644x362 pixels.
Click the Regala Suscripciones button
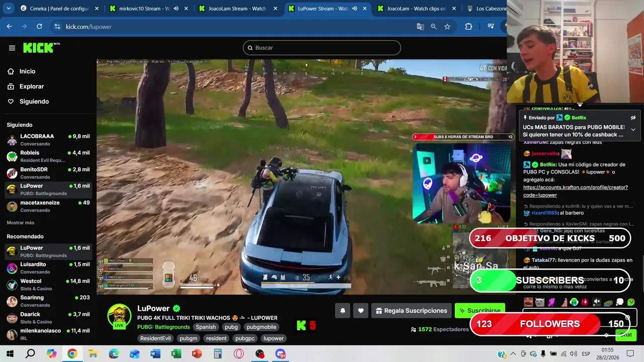[411, 311]
